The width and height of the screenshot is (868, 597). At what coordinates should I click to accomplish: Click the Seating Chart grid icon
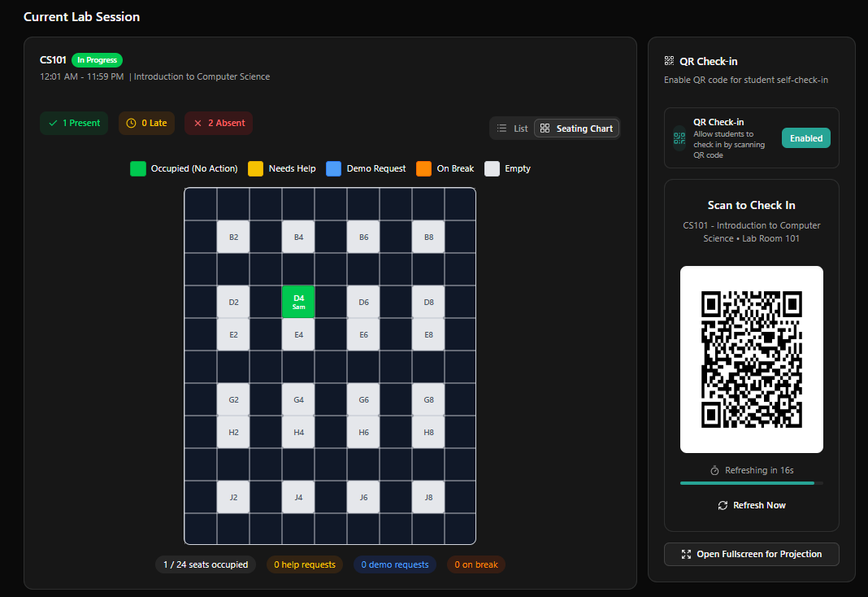click(545, 129)
